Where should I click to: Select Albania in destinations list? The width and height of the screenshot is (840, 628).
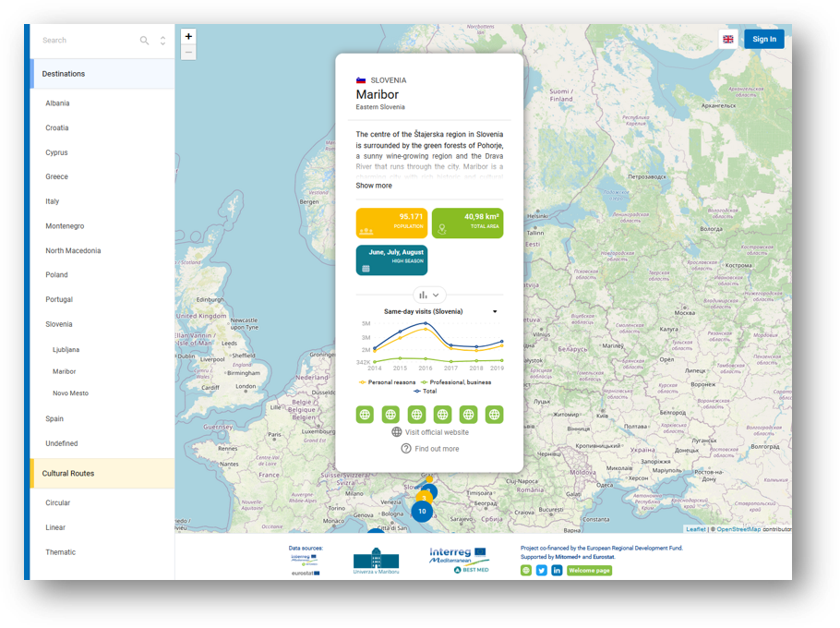pos(57,103)
